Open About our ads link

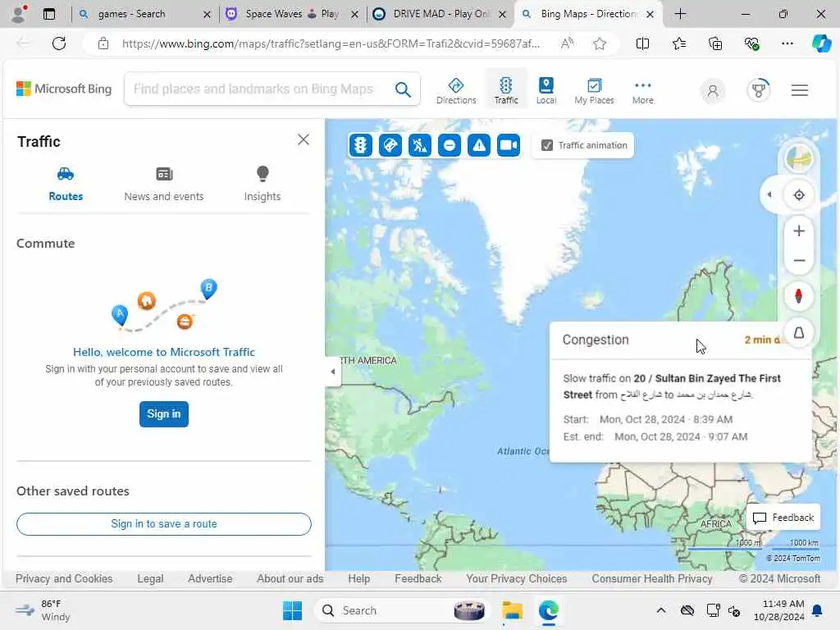[290, 578]
